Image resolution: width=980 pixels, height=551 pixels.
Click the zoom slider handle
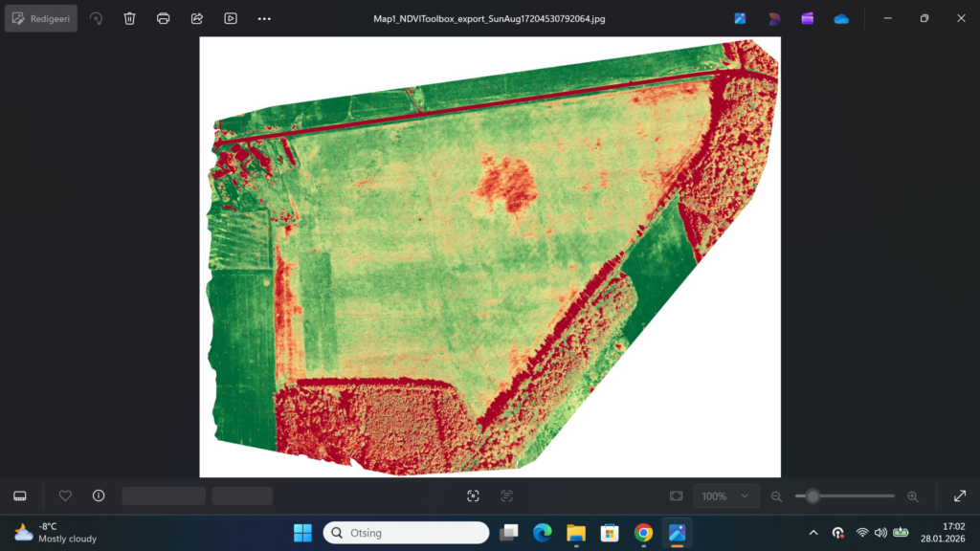click(x=813, y=496)
